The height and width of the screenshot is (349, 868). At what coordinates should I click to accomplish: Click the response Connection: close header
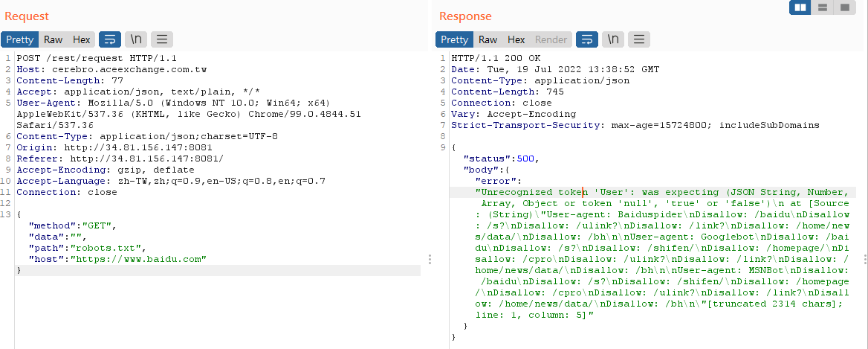click(502, 103)
